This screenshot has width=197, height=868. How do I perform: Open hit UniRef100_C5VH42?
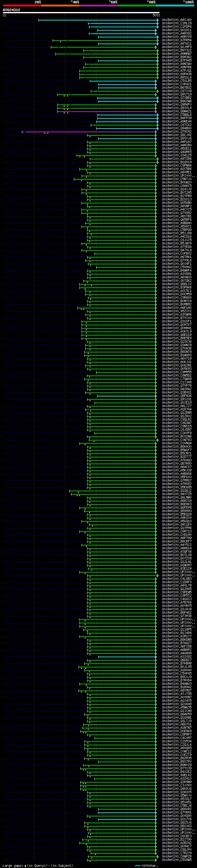tap(177, 267)
